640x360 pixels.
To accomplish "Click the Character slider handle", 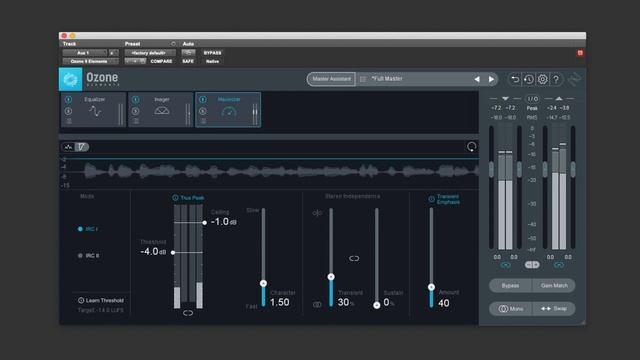I will 263,283.
